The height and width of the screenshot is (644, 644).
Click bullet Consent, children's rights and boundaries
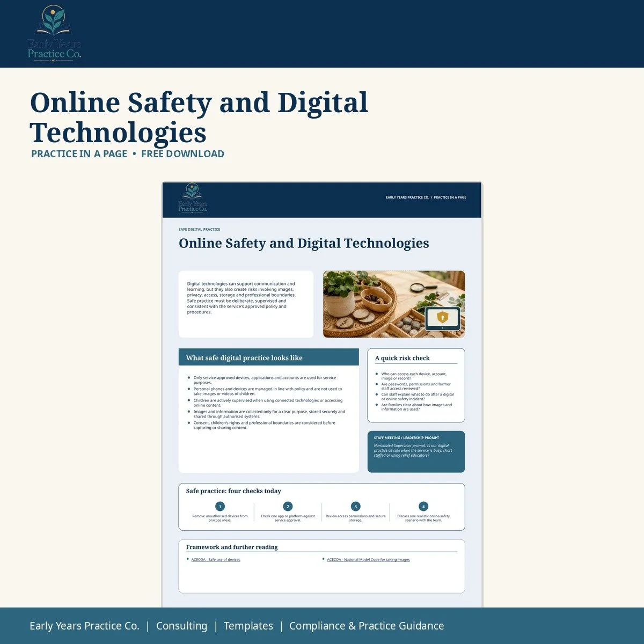[x=264, y=425]
